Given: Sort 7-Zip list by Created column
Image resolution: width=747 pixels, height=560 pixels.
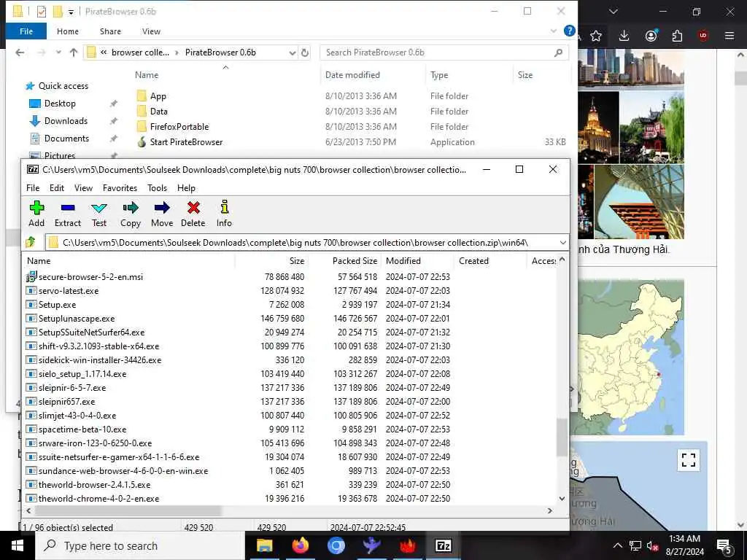Looking at the screenshot, I should pyautogui.click(x=473, y=261).
